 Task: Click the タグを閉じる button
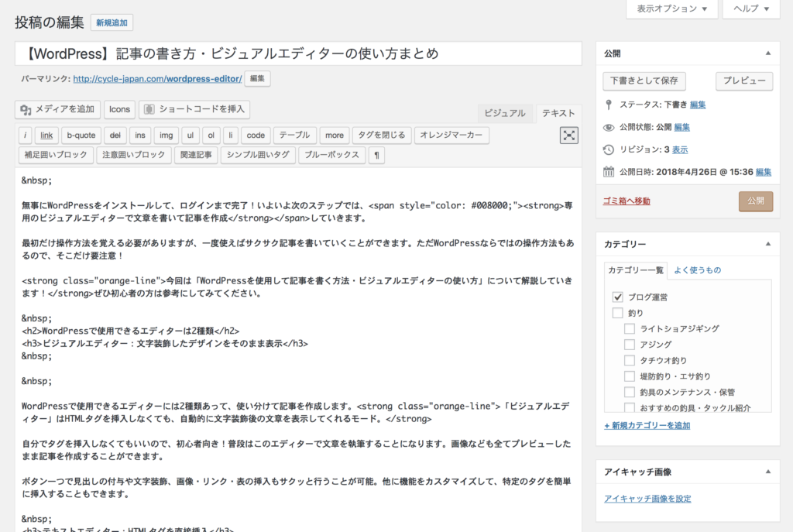click(x=382, y=136)
